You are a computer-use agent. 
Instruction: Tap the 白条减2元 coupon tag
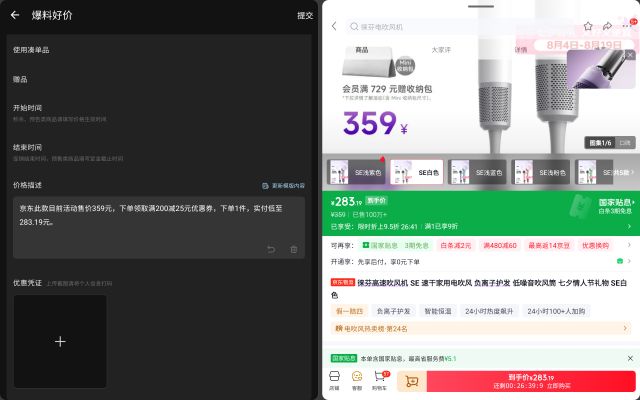click(455, 245)
